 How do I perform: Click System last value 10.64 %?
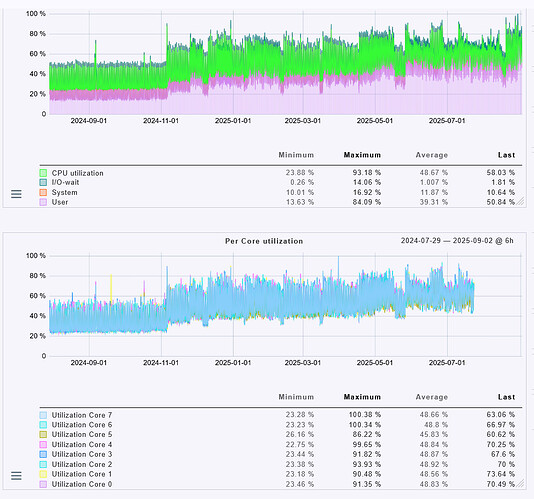click(x=501, y=192)
